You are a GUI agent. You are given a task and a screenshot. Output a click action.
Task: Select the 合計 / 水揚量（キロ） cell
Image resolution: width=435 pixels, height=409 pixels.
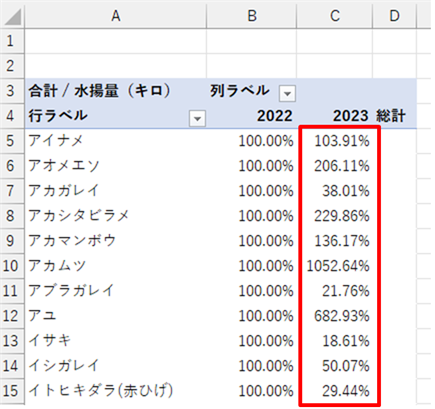pyautogui.click(x=116, y=91)
